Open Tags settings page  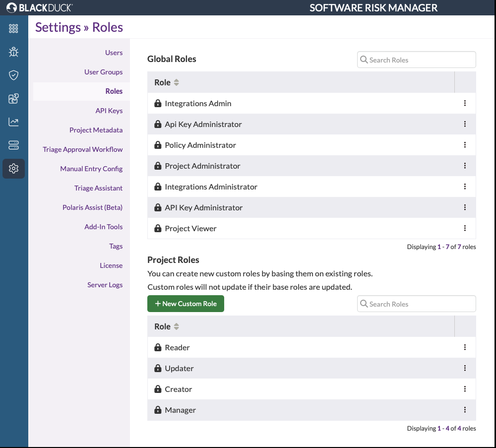[x=116, y=246]
